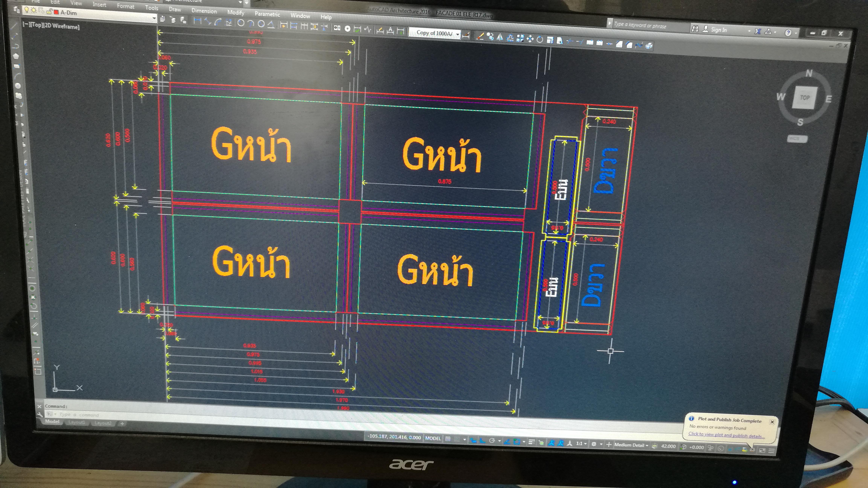Add a new layout with plus tab
Viewport: 868px width, 488px height.
tap(122, 423)
